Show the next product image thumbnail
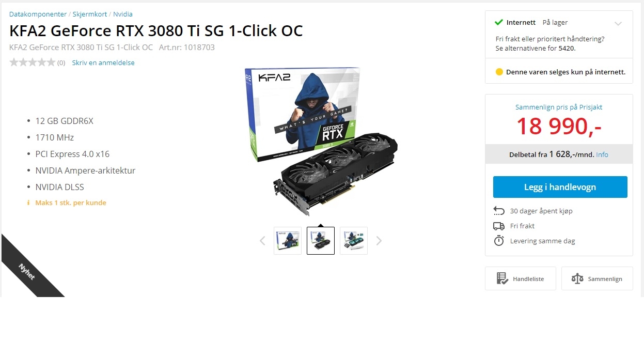644x343 pixels. point(379,240)
